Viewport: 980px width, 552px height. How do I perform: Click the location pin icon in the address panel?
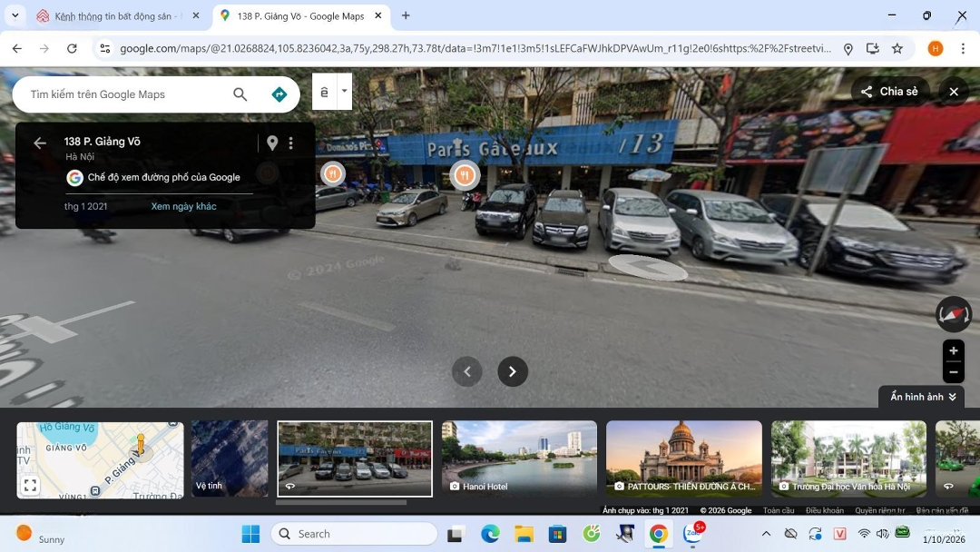coord(271,143)
